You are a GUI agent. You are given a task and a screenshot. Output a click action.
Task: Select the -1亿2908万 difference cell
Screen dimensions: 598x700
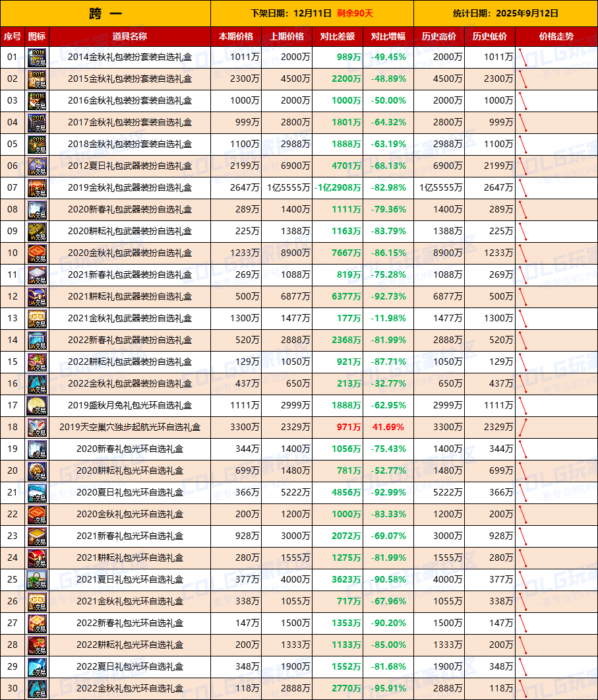[338, 188]
